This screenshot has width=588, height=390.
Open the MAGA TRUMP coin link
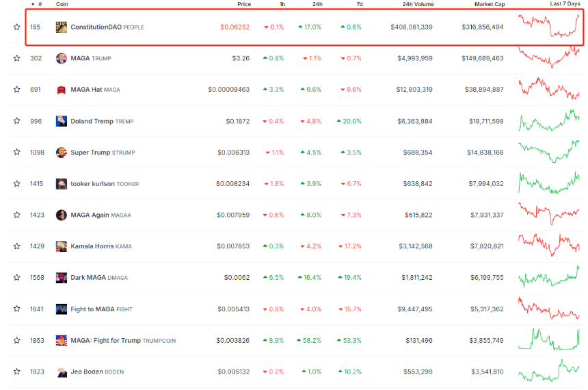pyautogui.click(x=91, y=58)
